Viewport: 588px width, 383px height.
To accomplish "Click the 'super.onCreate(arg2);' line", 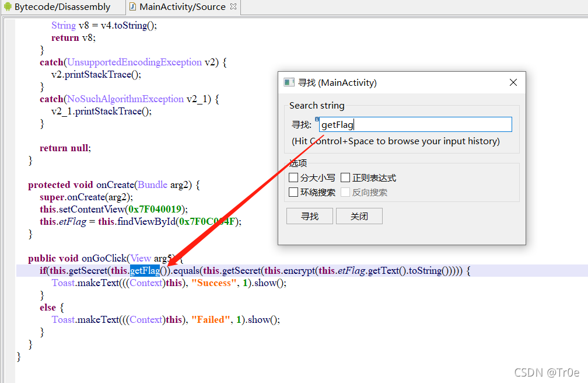I will pyautogui.click(x=86, y=197).
